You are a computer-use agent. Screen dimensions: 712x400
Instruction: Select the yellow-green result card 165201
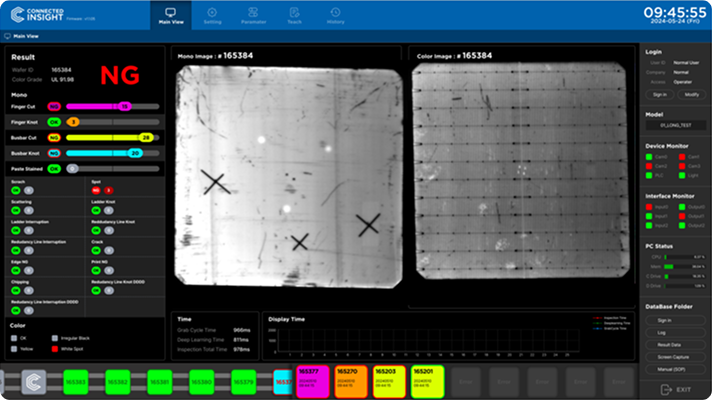click(427, 382)
